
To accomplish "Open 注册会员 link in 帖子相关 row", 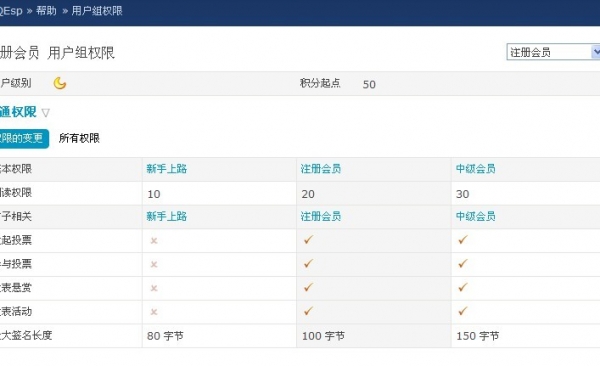I will tap(321, 216).
